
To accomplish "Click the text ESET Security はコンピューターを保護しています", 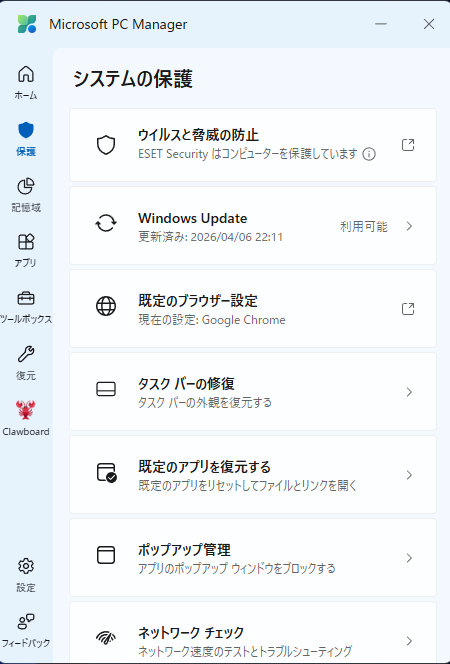I will coord(248,154).
